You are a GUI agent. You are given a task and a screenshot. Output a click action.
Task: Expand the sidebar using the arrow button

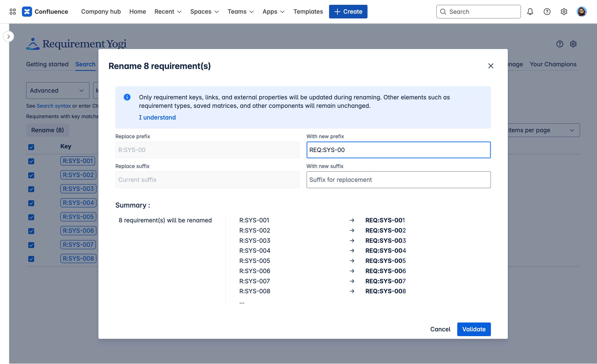click(x=8, y=37)
